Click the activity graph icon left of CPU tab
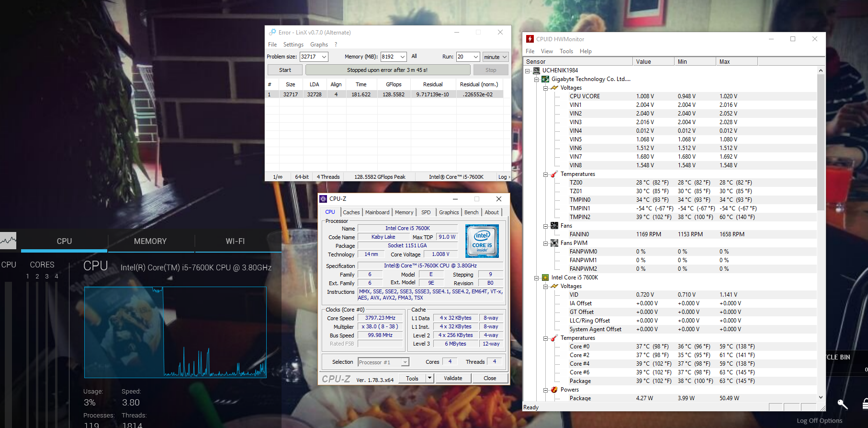Viewport: 868px width, 428px height. coord(8,241)
